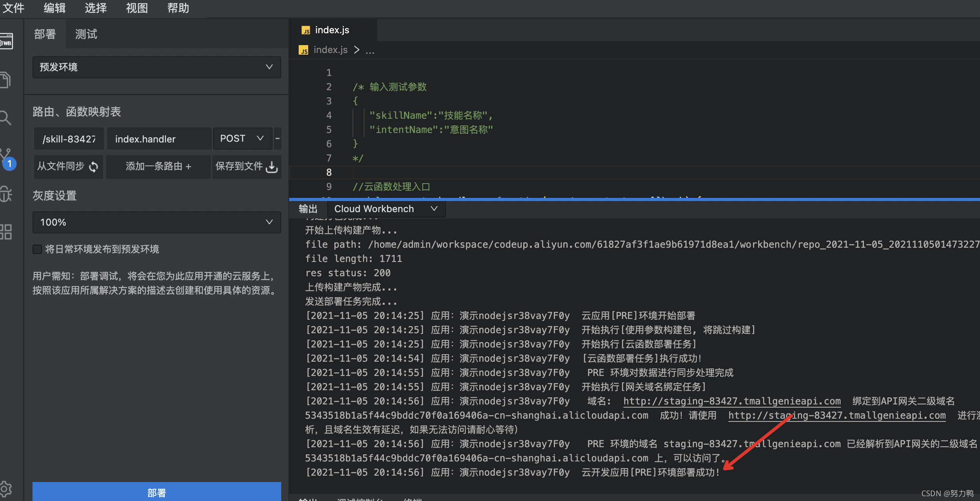Switch to the 部署 tab
980x501 pixels.
click(45, 34)
